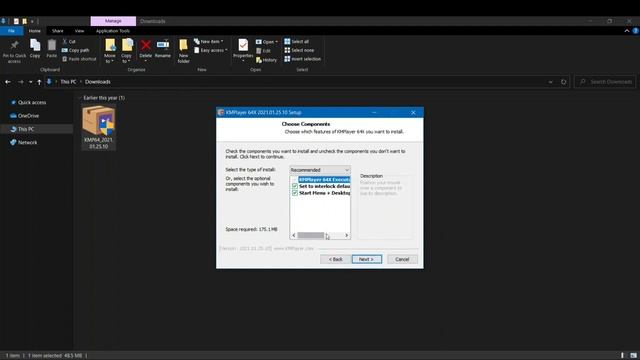This screenshot has width=640, height=360.
Task: Expand the address bar history dropdown
Action: click(x=550, y=82)
